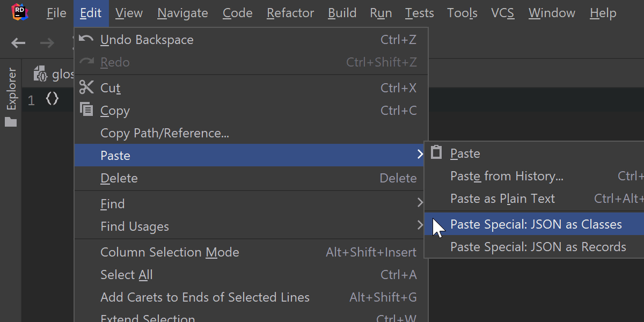Screen dimensions: 644x322
Task: Click the clipboard Paste icon in submenu
Action: (437, 153)
